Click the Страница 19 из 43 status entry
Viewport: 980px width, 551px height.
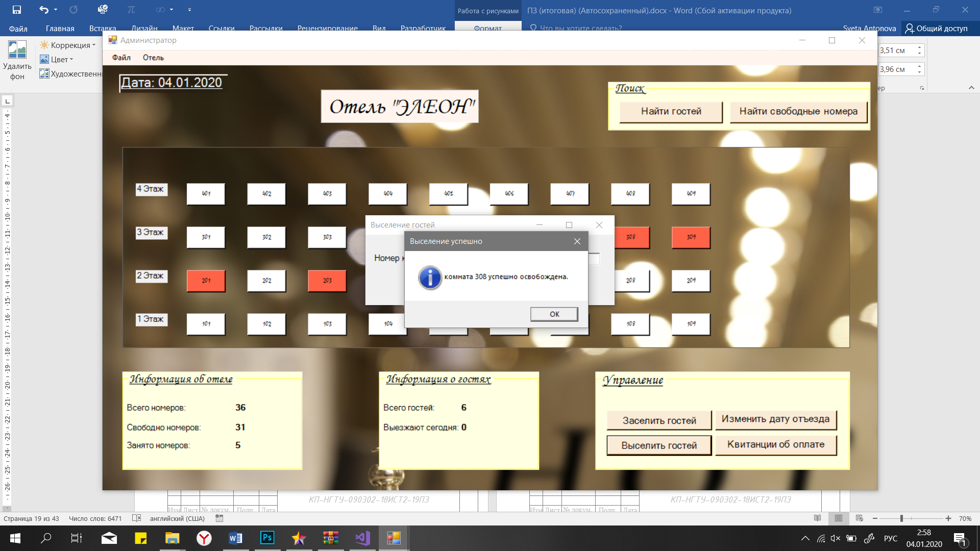(31, 518)
